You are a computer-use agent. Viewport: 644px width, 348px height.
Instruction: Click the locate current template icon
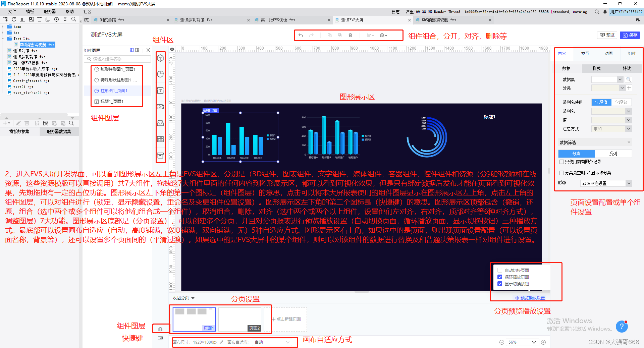pyautogui.click(x=56, y=19)
